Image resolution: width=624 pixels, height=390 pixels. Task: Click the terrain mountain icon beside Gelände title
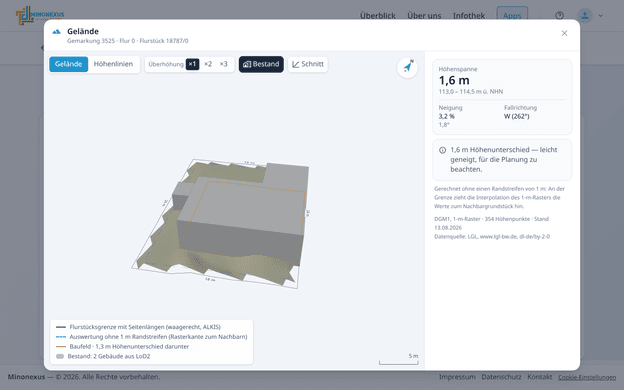(57, 31)
